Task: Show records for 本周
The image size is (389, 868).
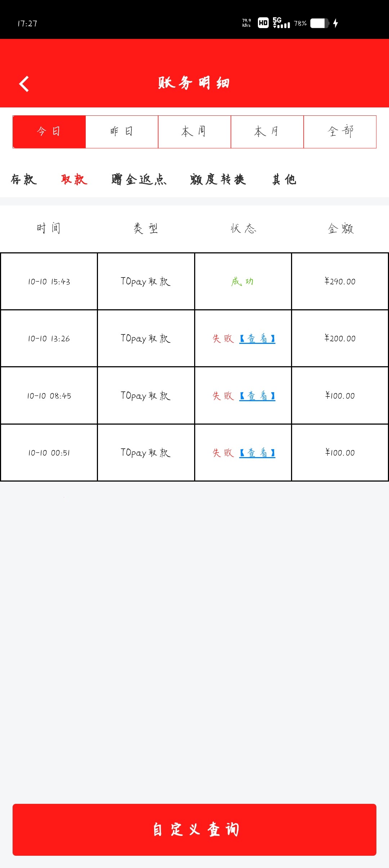Action: (x=194, y=132)
